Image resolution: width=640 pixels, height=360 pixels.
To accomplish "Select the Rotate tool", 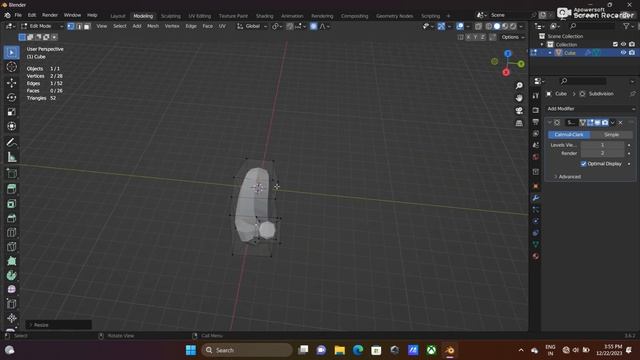I will (x=11, y=97).
